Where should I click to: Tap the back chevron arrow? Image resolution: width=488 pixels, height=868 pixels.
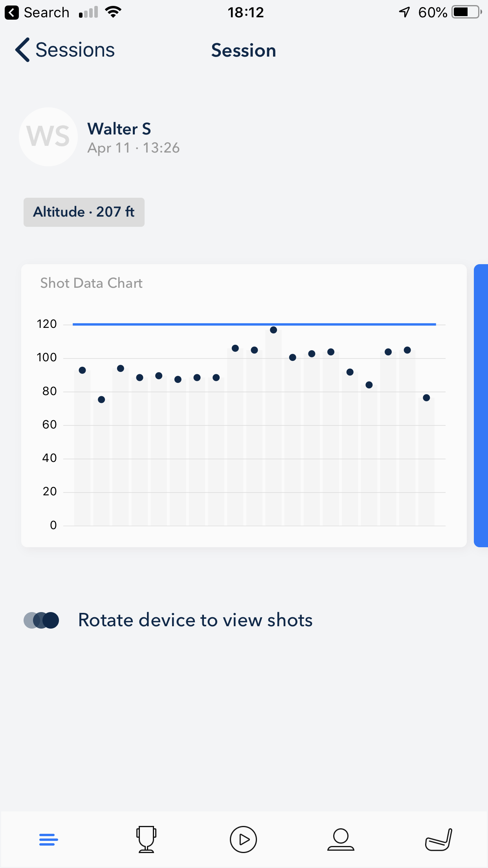(22, 50)
